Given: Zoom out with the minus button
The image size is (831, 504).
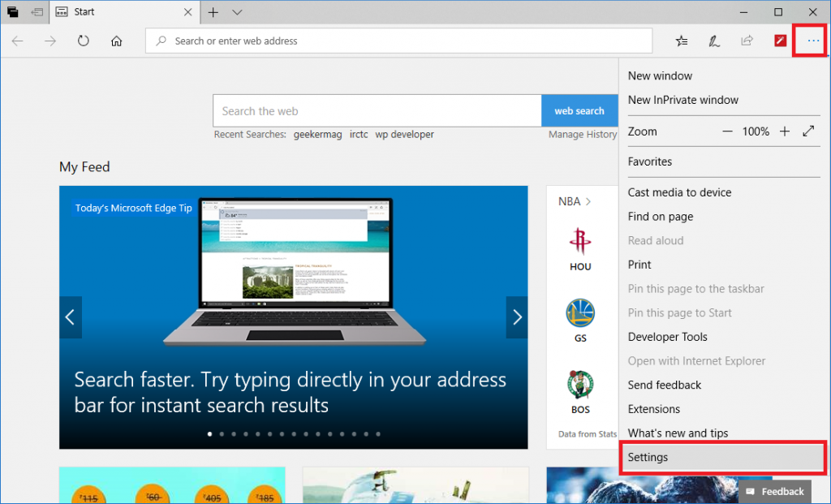Looking at the screenshot, I should tap(727, 131).
